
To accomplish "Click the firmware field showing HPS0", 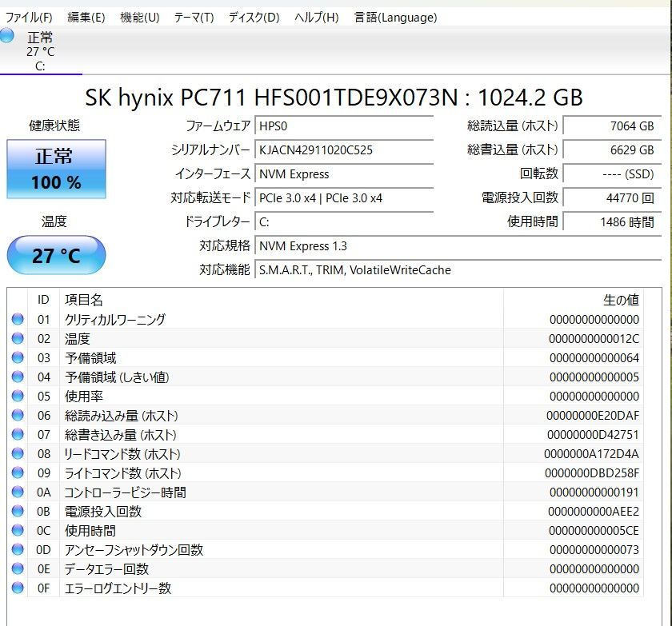I will pos(344,126).
